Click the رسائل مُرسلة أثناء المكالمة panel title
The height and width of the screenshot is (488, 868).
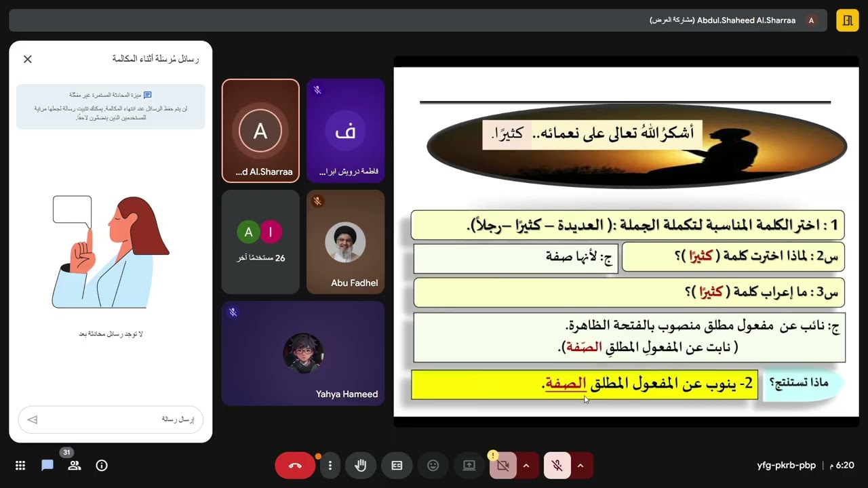point(155,59)
